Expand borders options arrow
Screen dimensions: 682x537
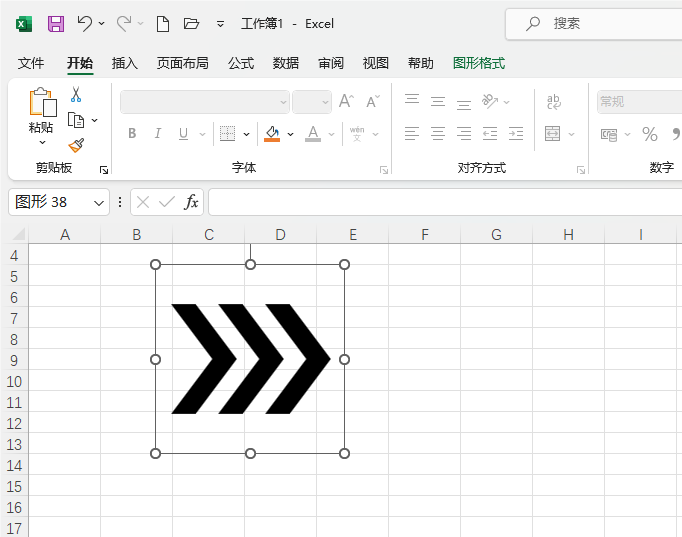coord(247,134)
